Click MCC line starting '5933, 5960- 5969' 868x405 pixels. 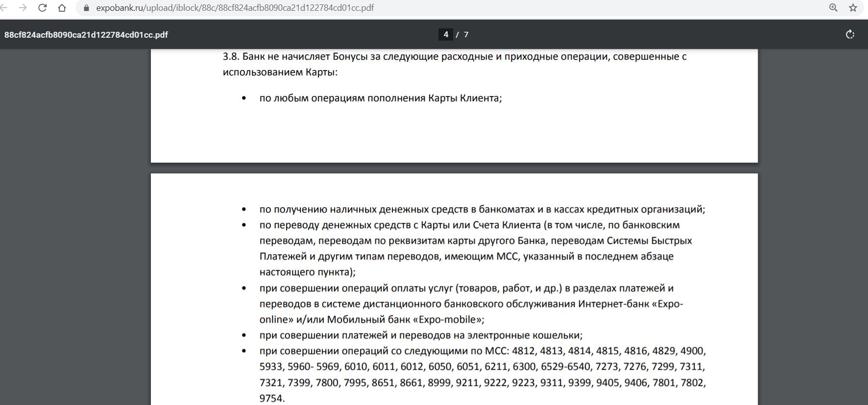[x=482, y=367]
